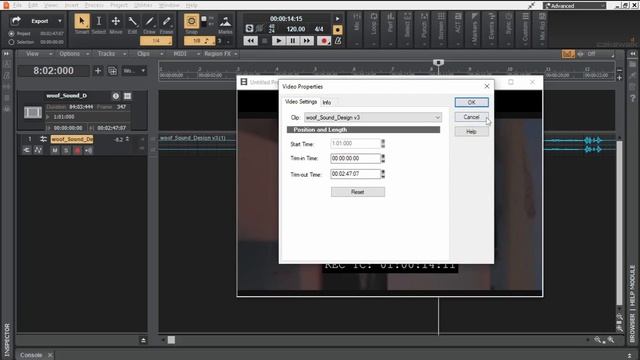Click the Reset button
Image resolution: width=640 pixels, height=360 pixels.
(x=358, y=192)
